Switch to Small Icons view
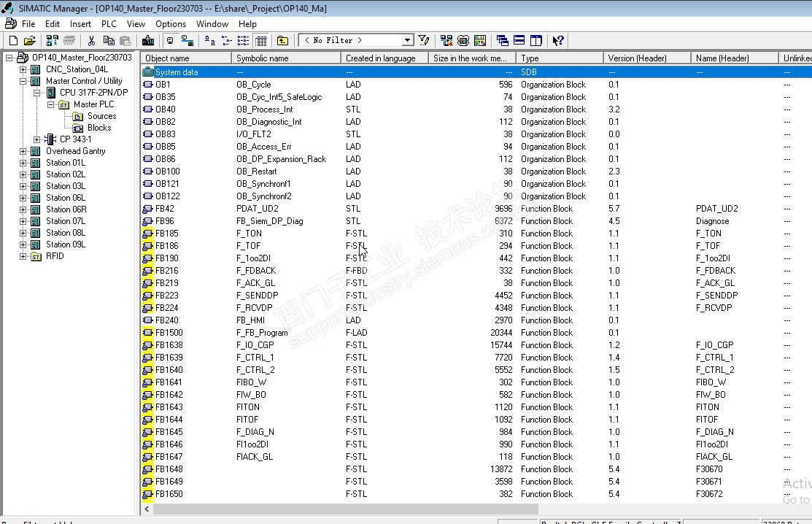 [226, 40]
